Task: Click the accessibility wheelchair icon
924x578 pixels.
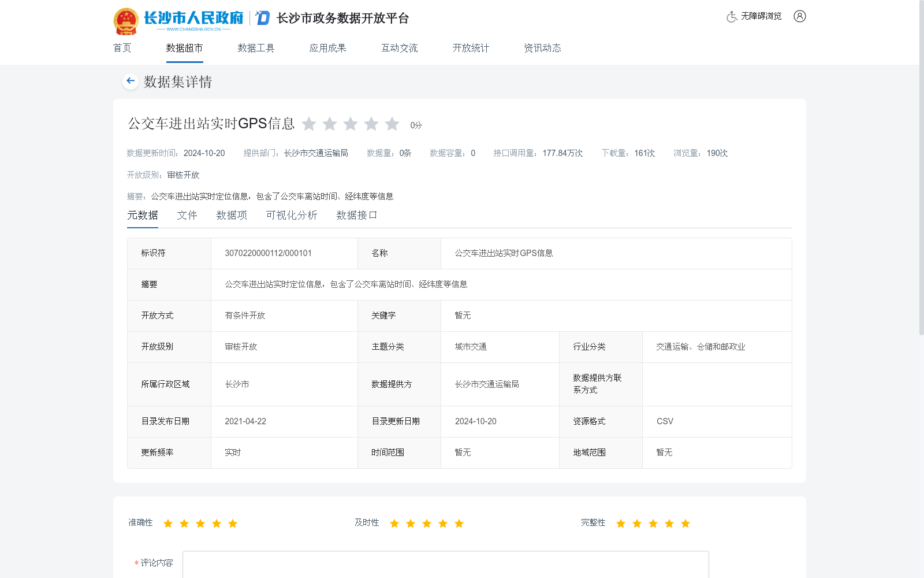Action: (732, 16)
